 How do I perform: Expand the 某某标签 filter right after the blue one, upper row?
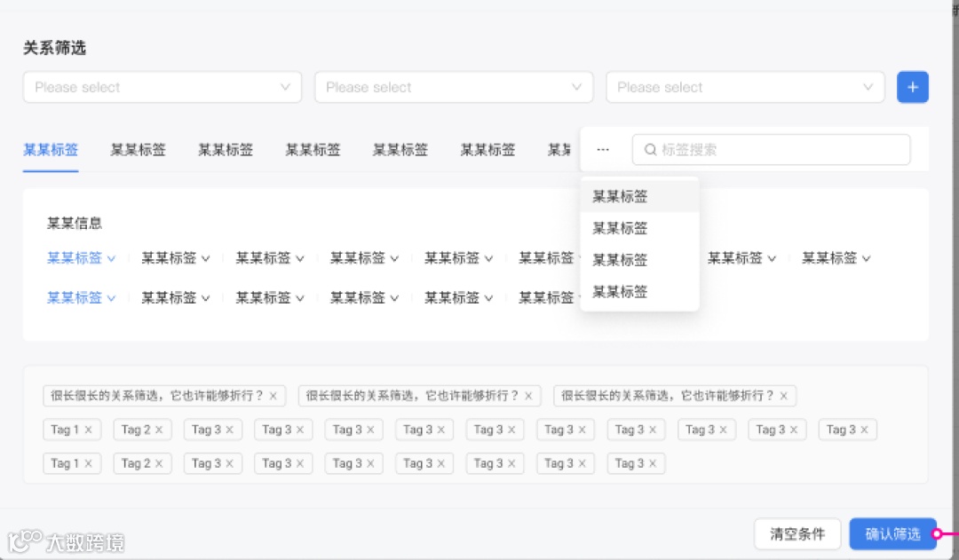(176, 258)
